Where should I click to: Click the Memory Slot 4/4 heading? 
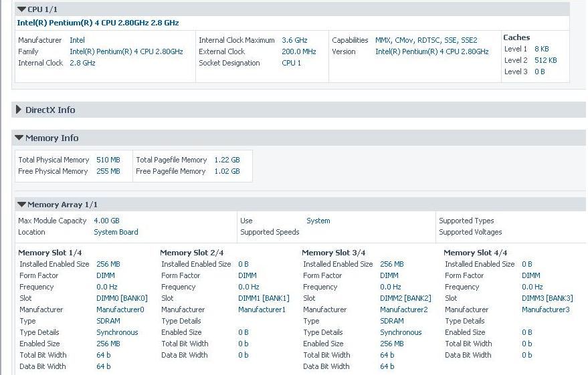(475, 253)
